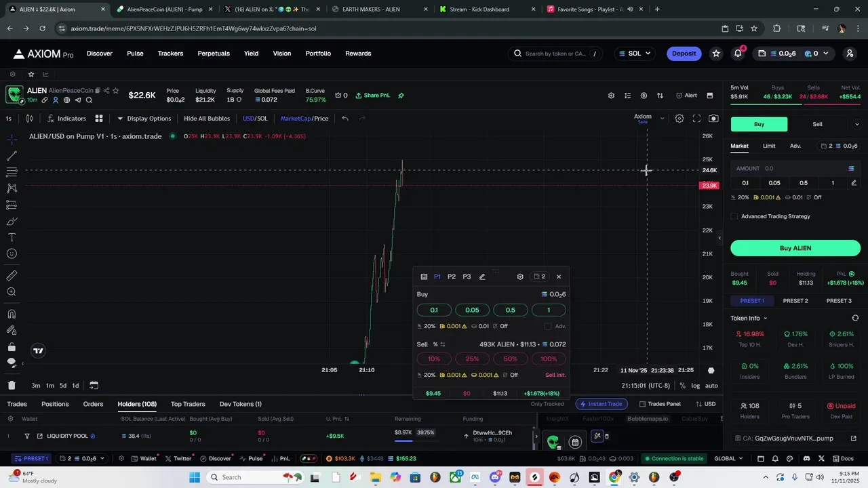
Task: Switch chart currency USD/SOL
Action: (x=256, y=119)
